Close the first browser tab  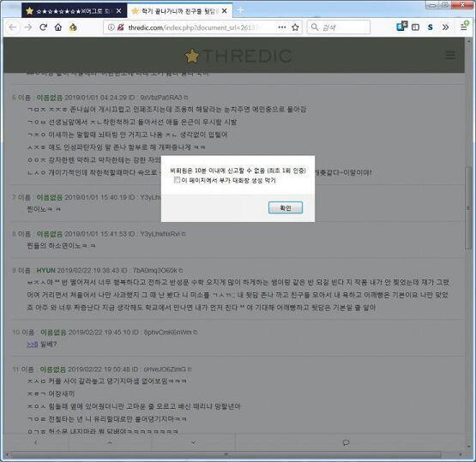click(x=119, y=11)
